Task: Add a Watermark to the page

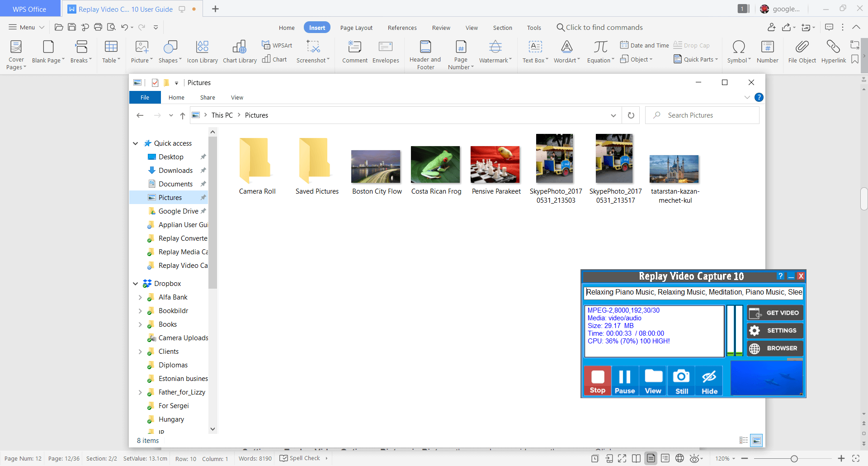Action: point(495,52)
